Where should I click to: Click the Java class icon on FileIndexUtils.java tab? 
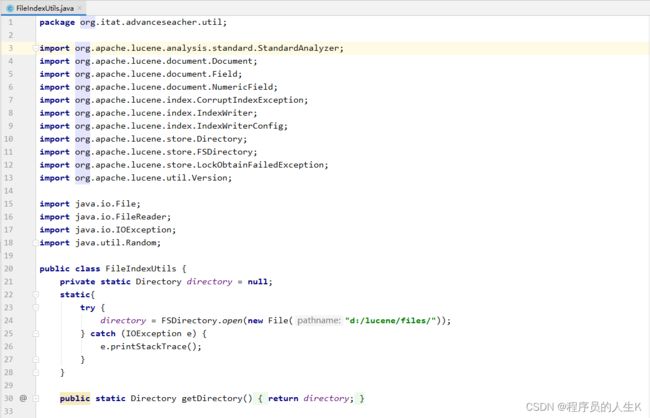pyautogui.click(x=9, y=7)
